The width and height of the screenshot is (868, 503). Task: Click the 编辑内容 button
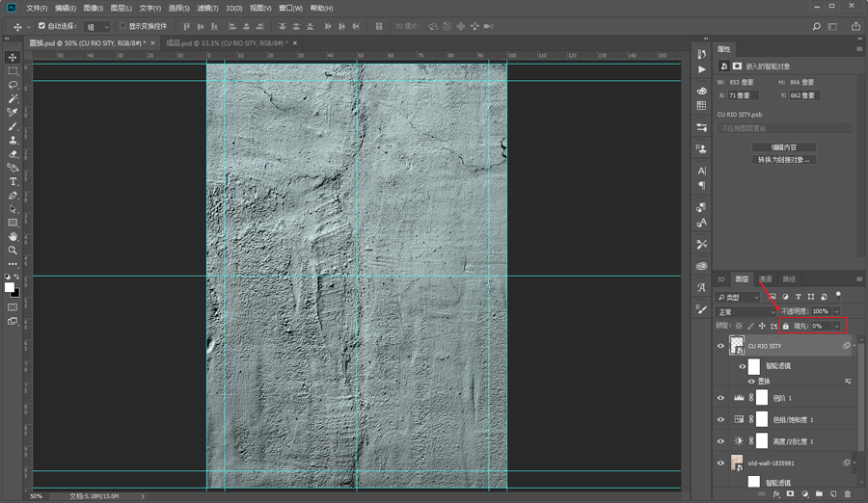[783, 147]
